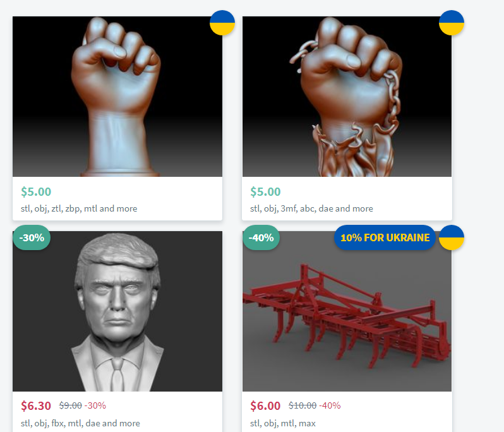Open the chained fist with flames thumbnail
Image resolution: width=504 pixels, height=432 pixels.
(x=347, y=97)
